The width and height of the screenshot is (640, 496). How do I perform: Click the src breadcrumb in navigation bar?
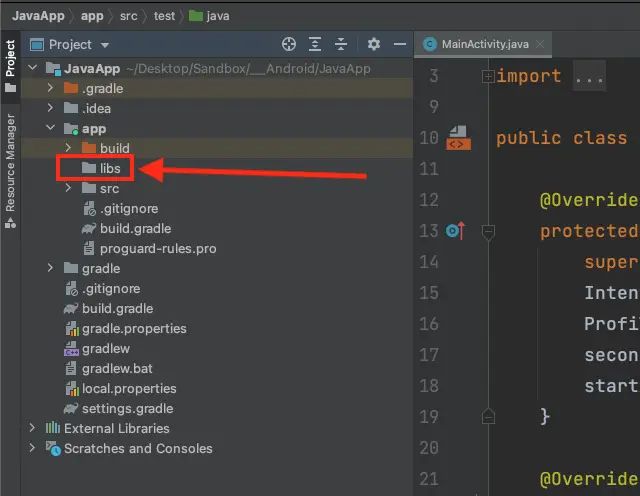[129, 16]
